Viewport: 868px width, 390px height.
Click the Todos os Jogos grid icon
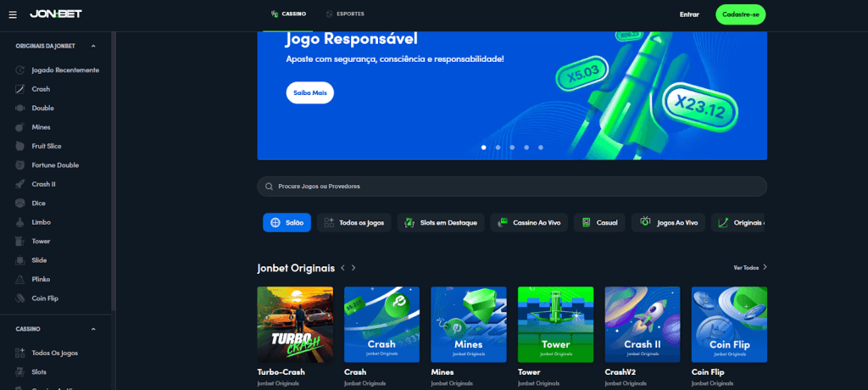pyautogui.click(x=329, y=223)
